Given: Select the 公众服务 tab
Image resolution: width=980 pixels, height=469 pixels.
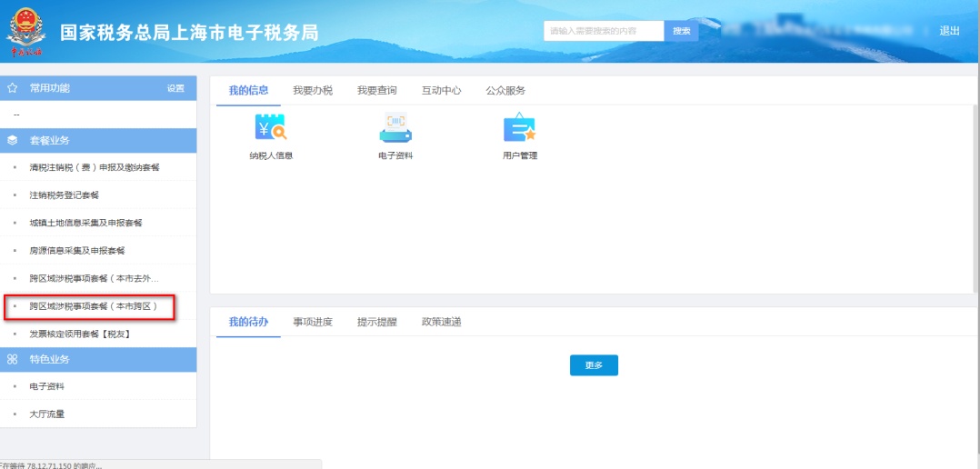Looking at the screenshot, I should [x=505, y=91].
